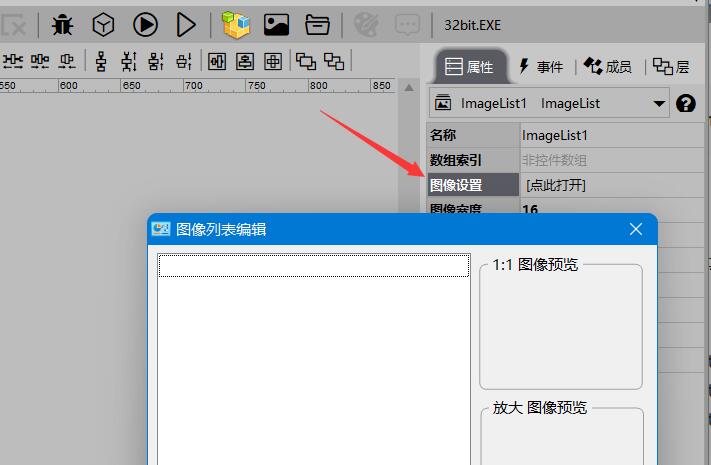Open the folder icon in toolbar
The image size is (711, 465).
[317, 25]
